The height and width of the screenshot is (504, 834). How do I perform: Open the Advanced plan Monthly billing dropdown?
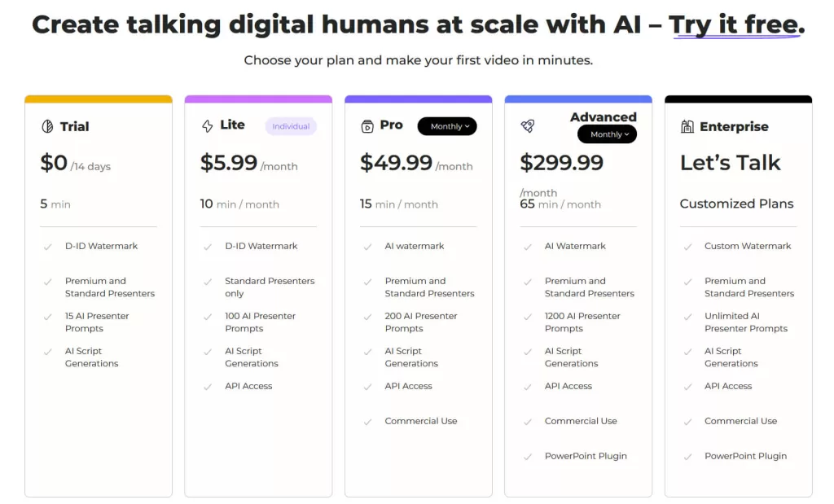click(x=607, y=134)
